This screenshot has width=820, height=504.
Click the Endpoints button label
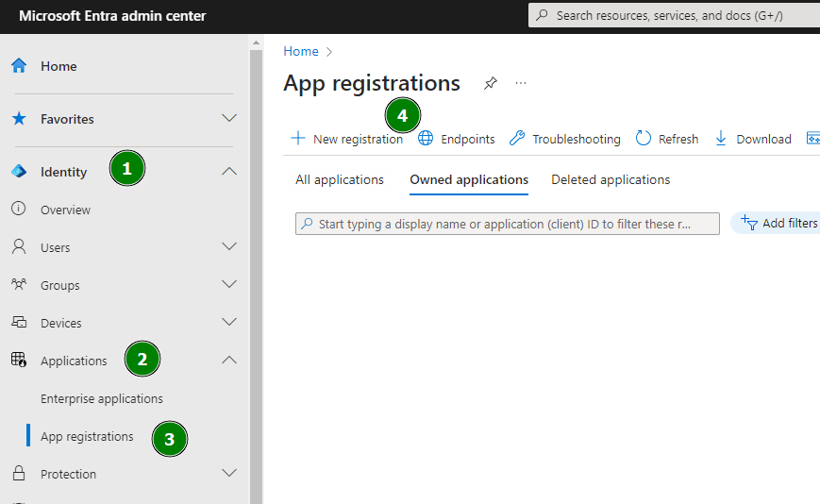click(x=467, y=139)
